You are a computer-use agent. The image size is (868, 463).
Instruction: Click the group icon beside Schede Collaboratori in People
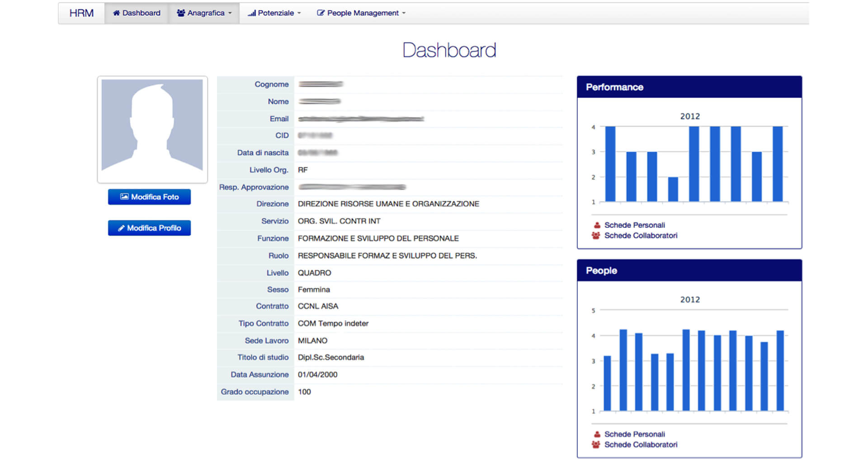click(x=596, y=444)
